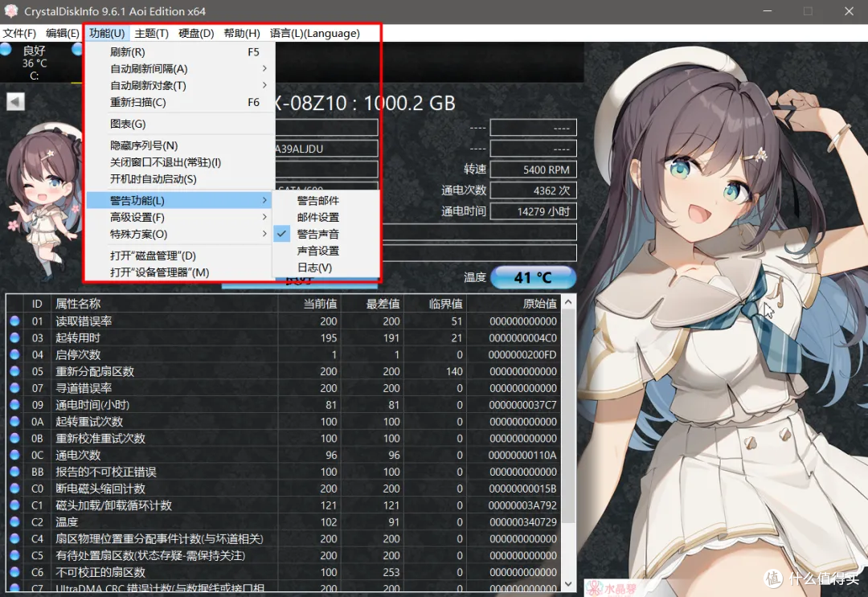The width and height of the screenshot is (868, 597).
Task: Click the 14279 小时 power-on hours field
Action: pos(533,211)
